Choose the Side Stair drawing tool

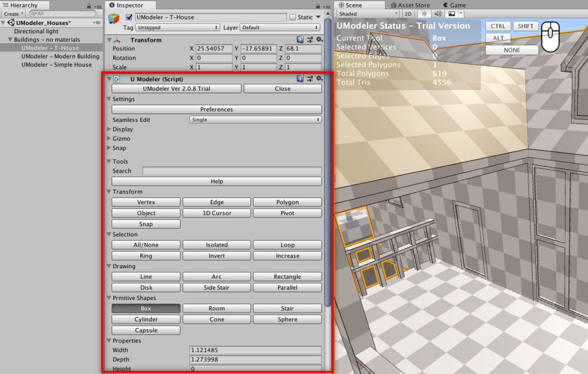(216, 288)
